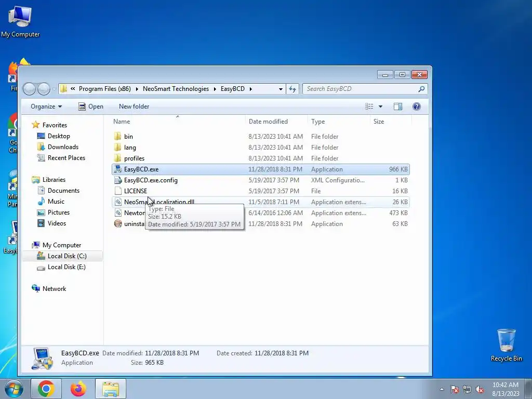Open Music library
The width and height of the screenshot is (532, 399).
(x=56, y=201)
